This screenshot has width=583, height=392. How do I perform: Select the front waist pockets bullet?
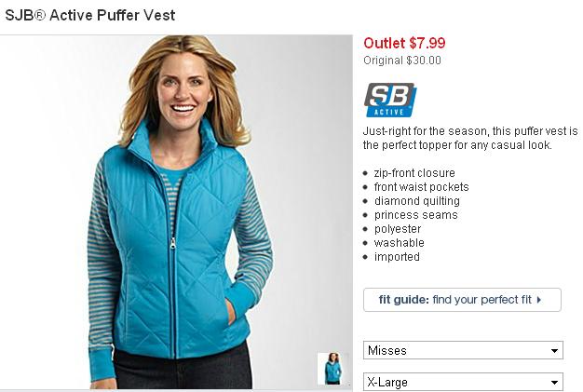coord(421,187)
